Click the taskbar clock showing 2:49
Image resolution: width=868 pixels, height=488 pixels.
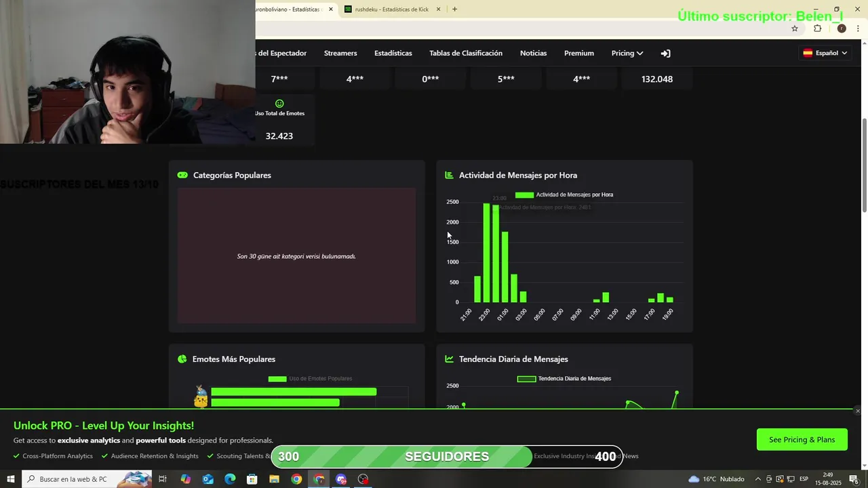[x=828, y=479]
